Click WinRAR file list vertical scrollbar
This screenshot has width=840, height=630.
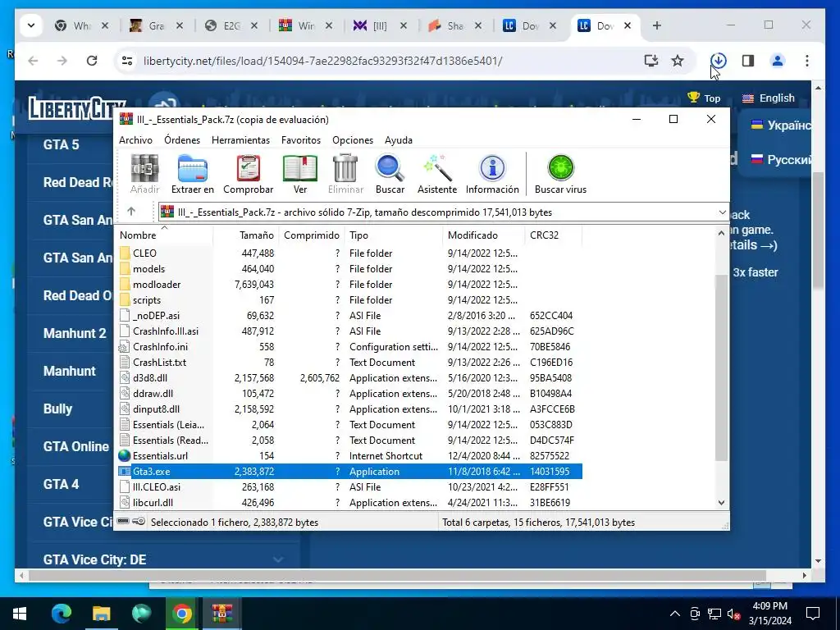pyautogui.click(x=721, y=367)
